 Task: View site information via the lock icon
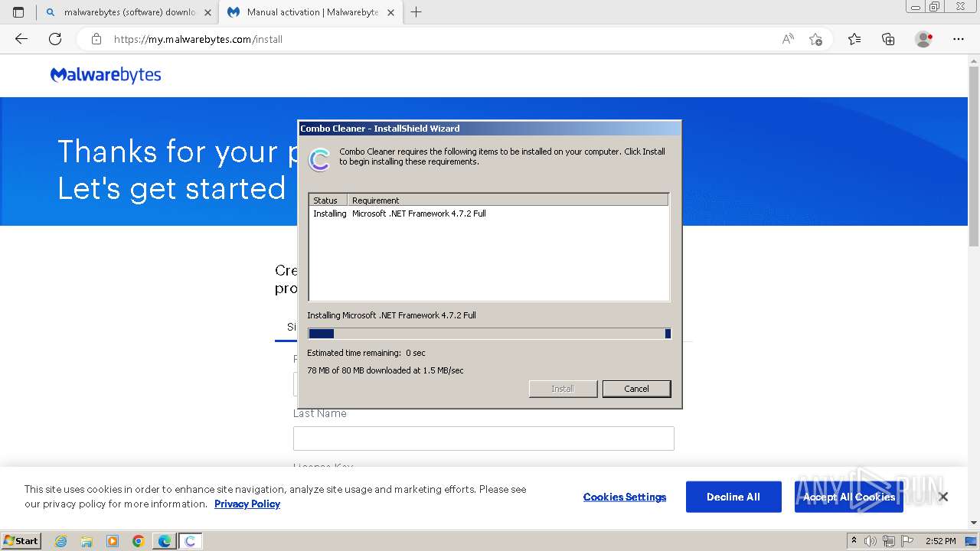coord(96,39)
